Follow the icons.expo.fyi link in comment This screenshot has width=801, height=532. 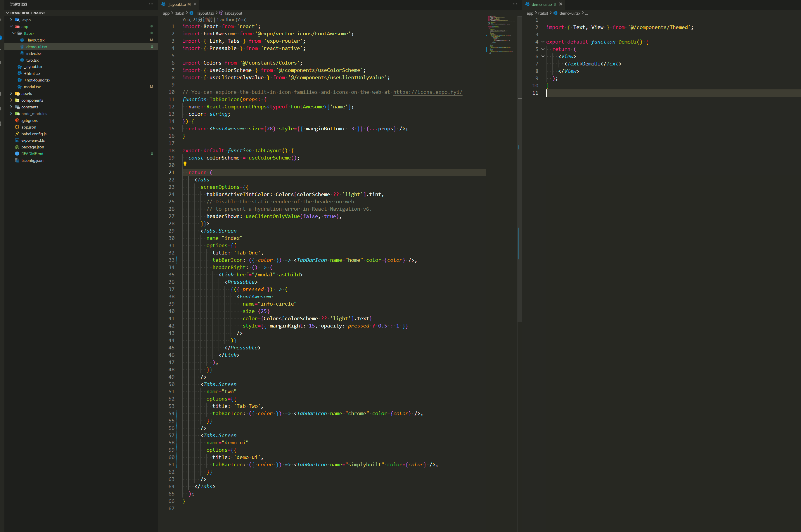(x=427, y=92)
